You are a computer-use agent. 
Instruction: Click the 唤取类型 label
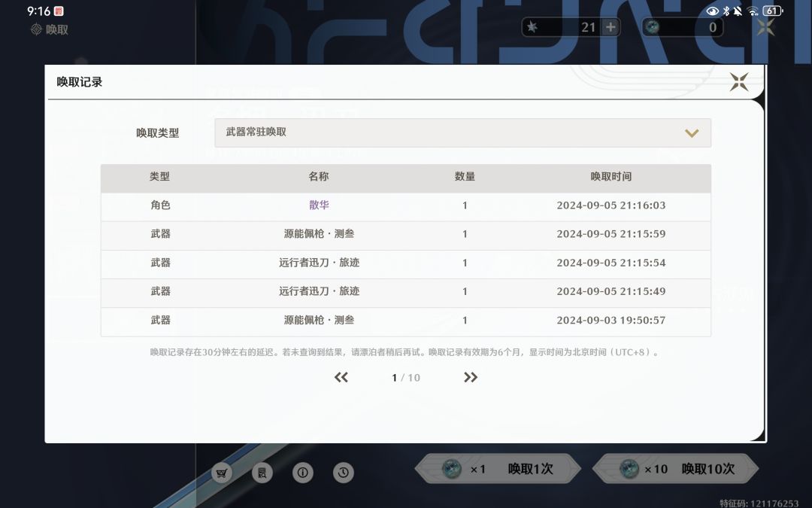(157, 133)
